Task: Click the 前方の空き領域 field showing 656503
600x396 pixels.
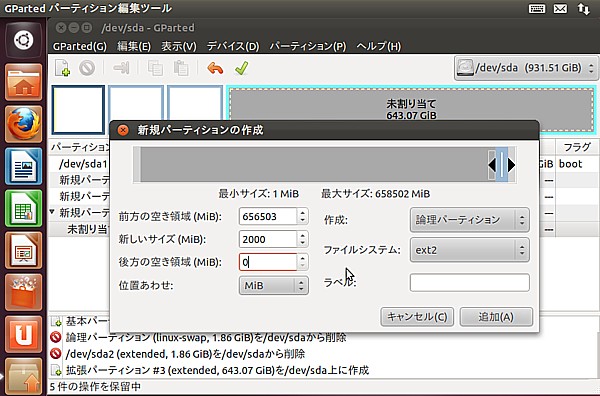Action: click(x=268, y=217)
